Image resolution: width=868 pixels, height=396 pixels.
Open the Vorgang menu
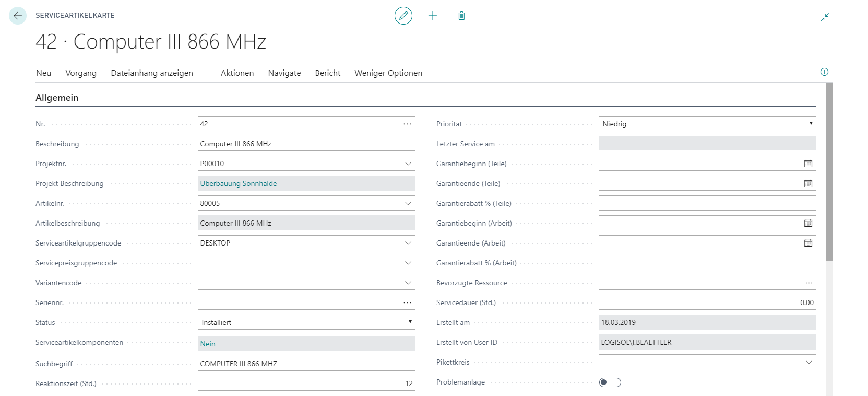(81, 73)
